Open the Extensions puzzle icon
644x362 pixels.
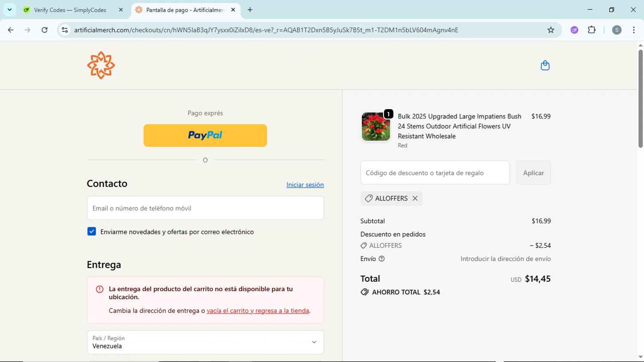tap(592, 30)
